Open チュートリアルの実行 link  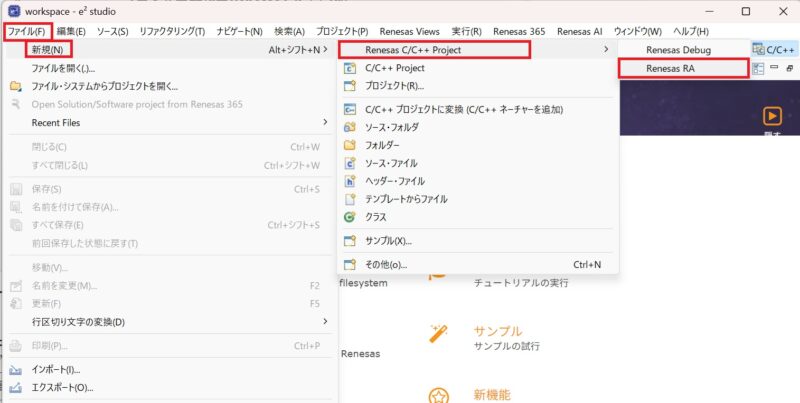[x=521, y=283]
